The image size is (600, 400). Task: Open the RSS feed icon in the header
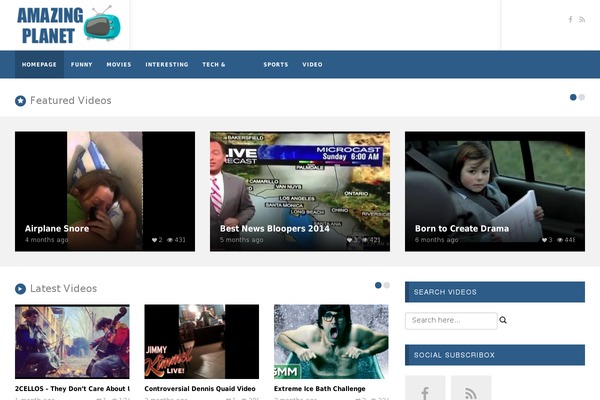tap(582, 19)
